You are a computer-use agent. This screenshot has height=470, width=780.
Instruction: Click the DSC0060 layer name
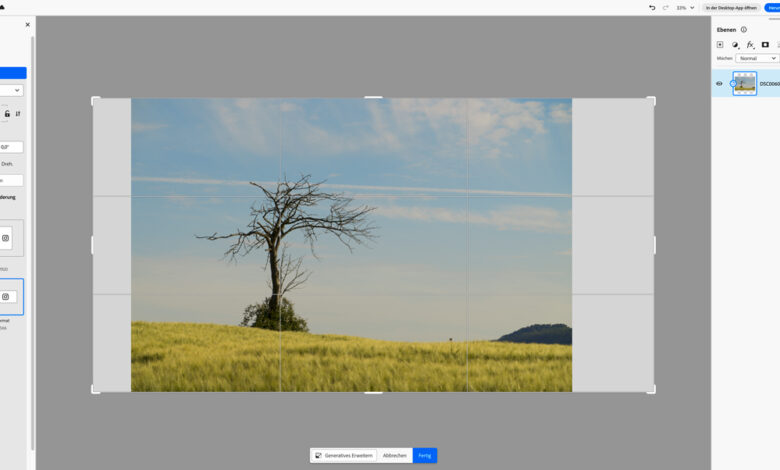coord(770,84)
